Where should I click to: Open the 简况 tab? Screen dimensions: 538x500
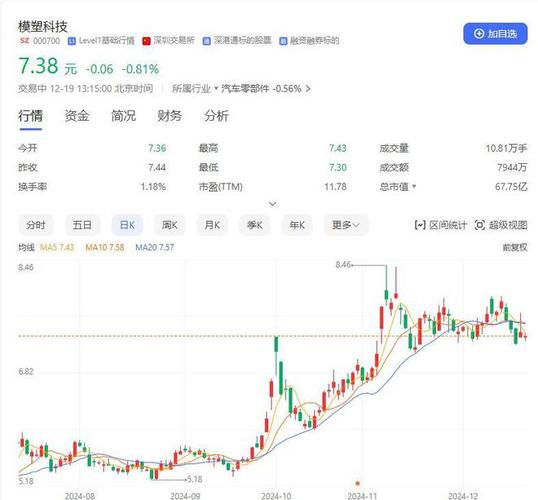[123, 116]
